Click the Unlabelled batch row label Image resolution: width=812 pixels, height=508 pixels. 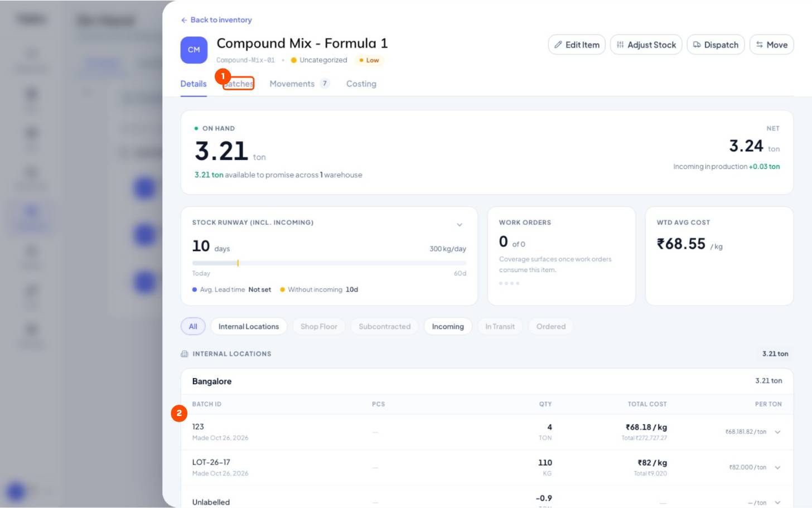point(211,502)
